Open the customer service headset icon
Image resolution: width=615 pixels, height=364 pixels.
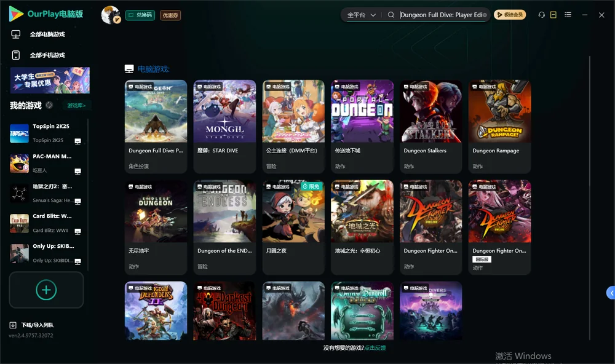542,15
